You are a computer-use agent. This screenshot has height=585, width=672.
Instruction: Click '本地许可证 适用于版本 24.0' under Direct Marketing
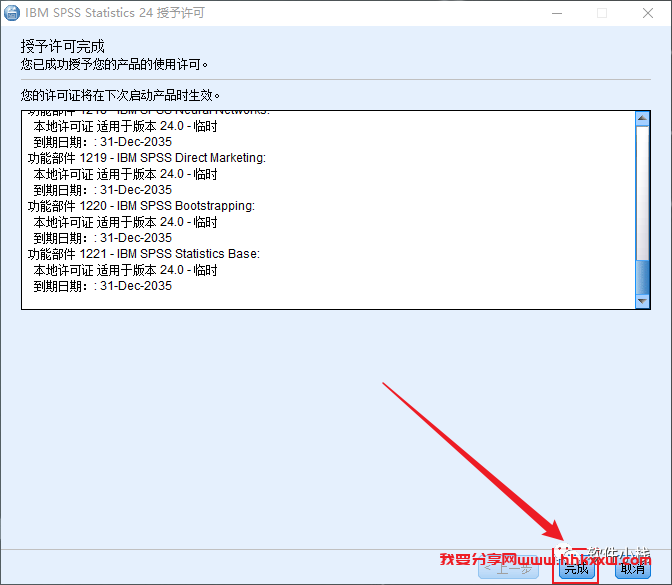[108, 174]
